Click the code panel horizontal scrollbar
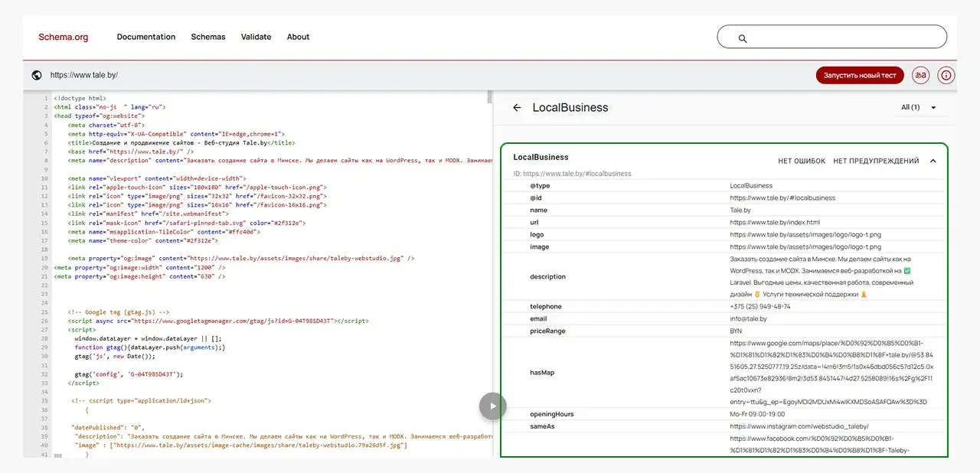This screenshot has width=980, height=473. click(58, 455)
